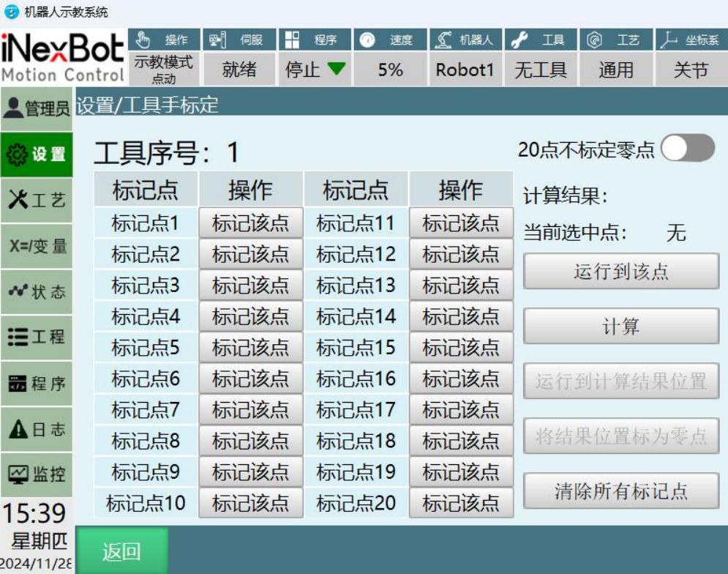
Task: Click the robot arm icon
Action: point(443,40)
